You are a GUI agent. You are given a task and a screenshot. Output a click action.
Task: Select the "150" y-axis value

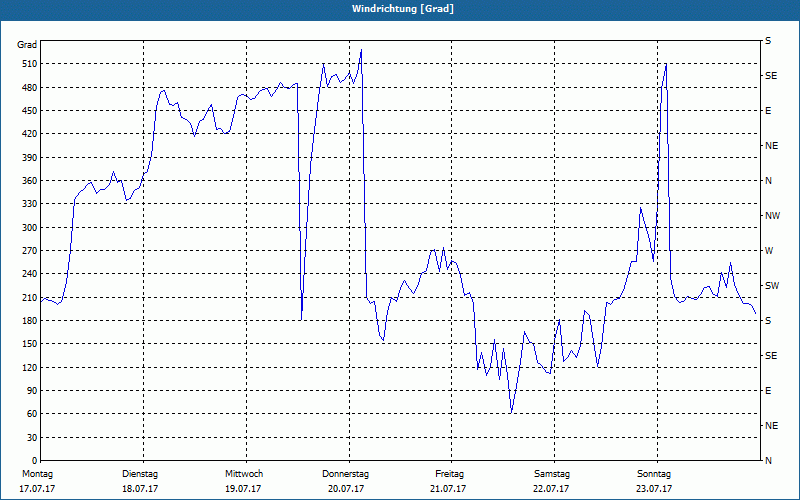click(30, 344)
